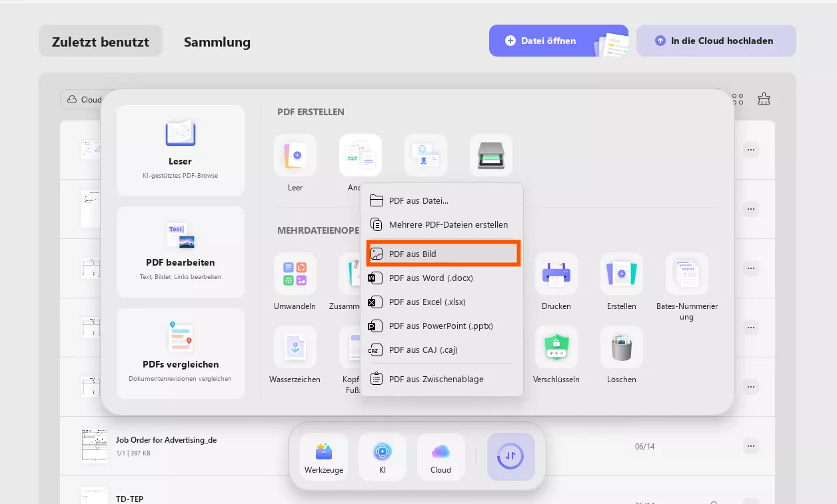This screenshot has height=504, width=837.
Task: Click In die Cloud hochladen button
Action: 716,41
